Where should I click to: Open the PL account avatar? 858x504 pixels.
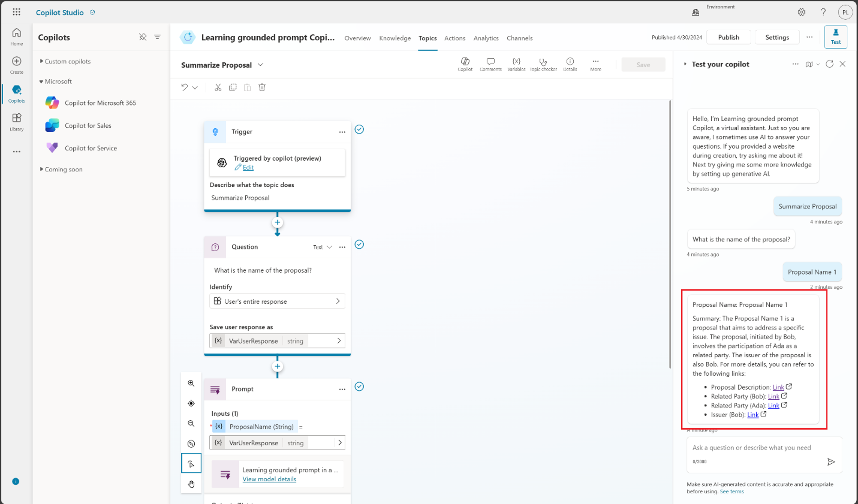[x=845, y=13]
